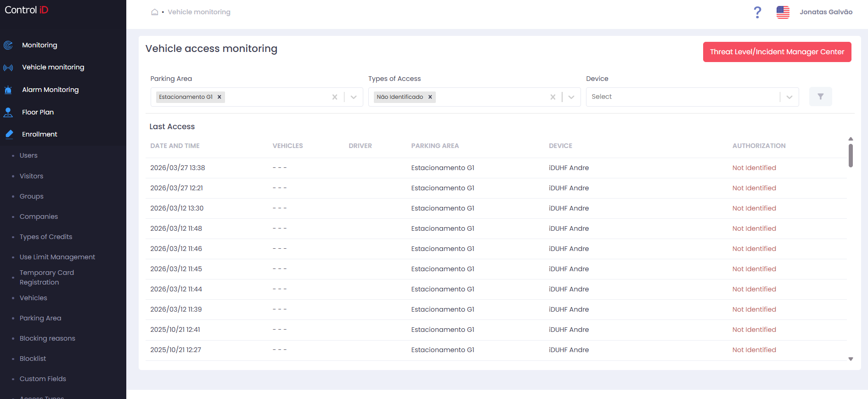
Task: Open Monitoring from the sidebar
Action: pos(39,45)
